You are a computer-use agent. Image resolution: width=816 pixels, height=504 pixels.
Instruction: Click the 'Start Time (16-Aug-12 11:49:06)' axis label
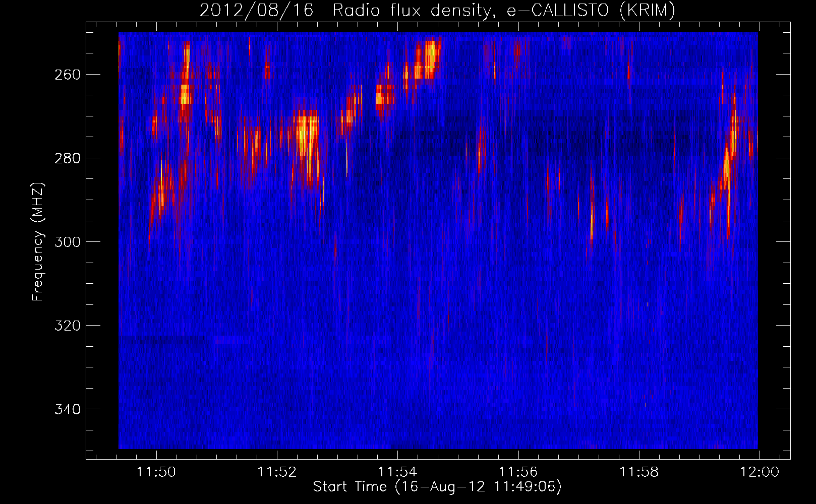[437, 487]
